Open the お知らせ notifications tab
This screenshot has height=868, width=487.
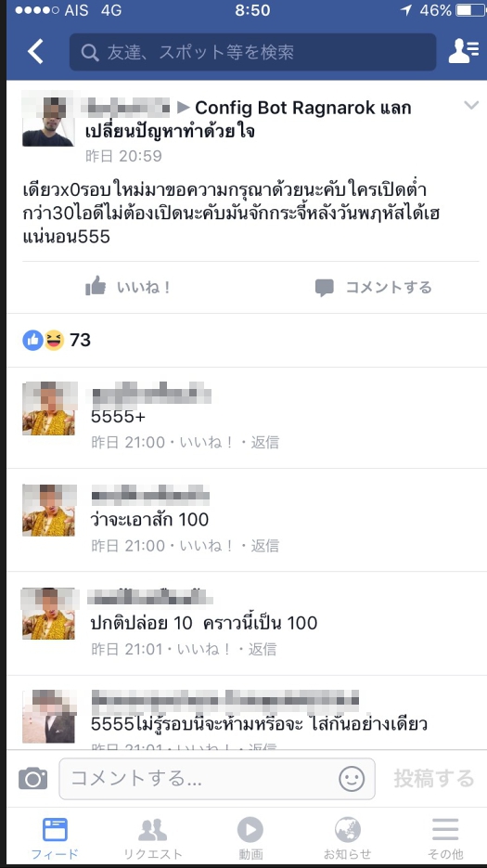[x=348, y=837]
